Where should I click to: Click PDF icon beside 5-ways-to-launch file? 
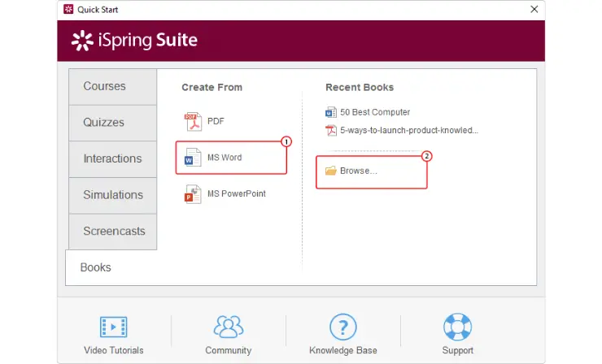331,131
